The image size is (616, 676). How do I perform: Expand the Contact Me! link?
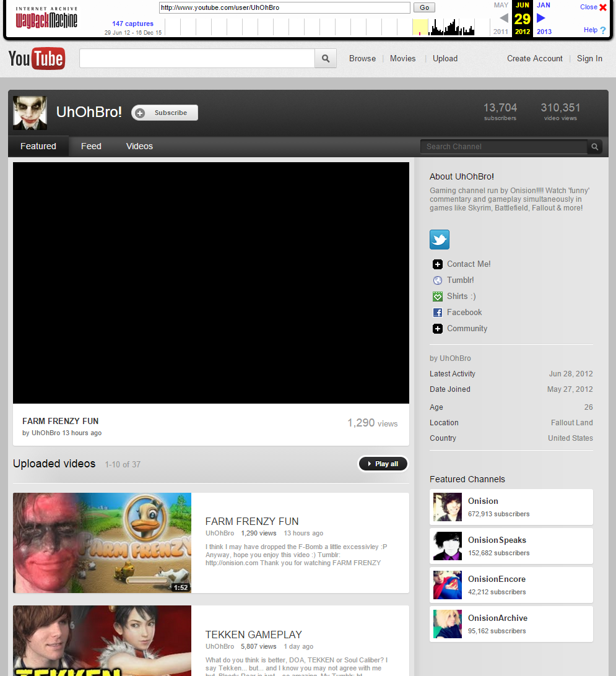(x=468, y=264)
